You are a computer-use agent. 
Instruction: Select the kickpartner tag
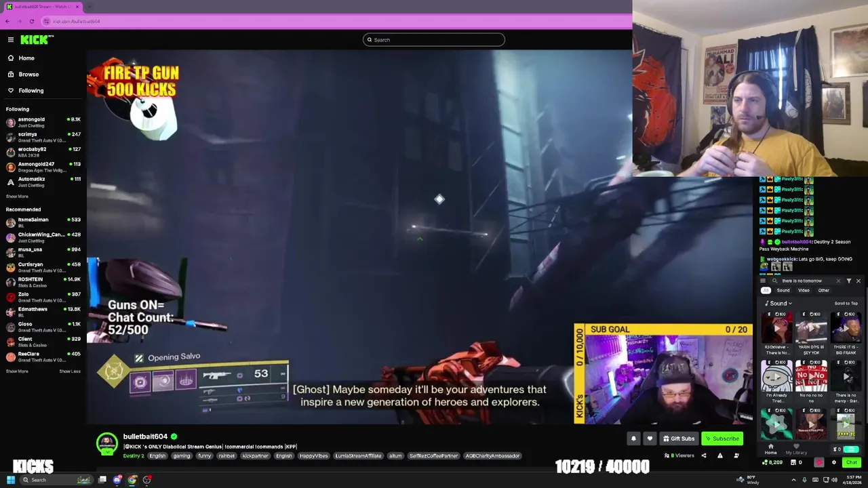pyautogui.click(x=255, y=456)
